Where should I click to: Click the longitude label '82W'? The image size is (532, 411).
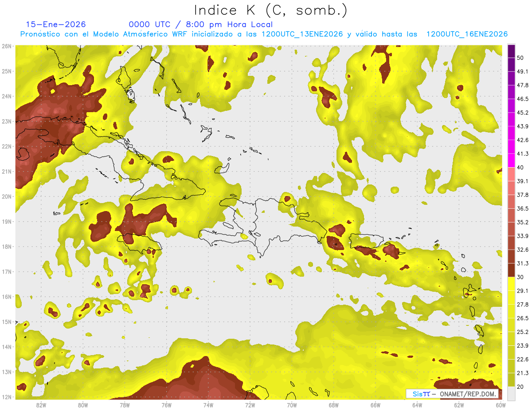[x=41, y=405]
